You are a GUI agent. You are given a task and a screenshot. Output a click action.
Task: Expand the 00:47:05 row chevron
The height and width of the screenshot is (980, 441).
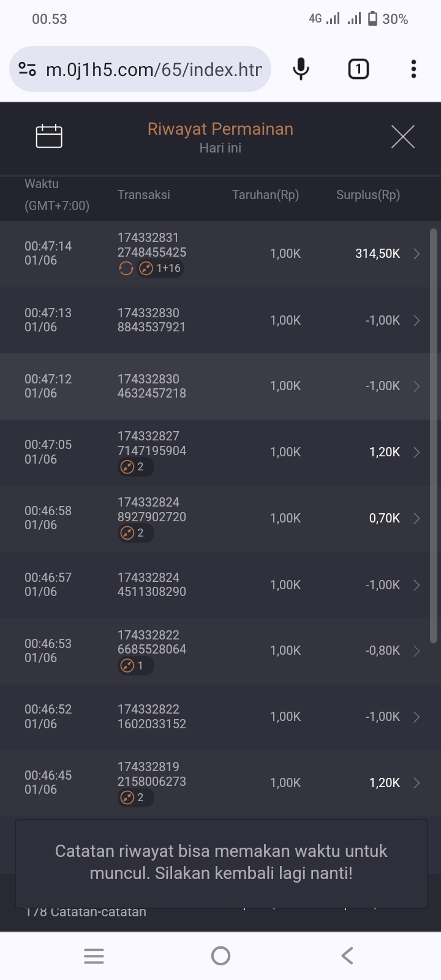[x=417, y=452]
